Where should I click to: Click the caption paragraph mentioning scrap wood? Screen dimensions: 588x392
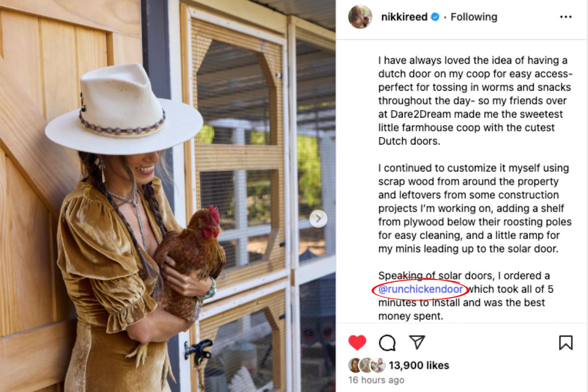[475, 208]
